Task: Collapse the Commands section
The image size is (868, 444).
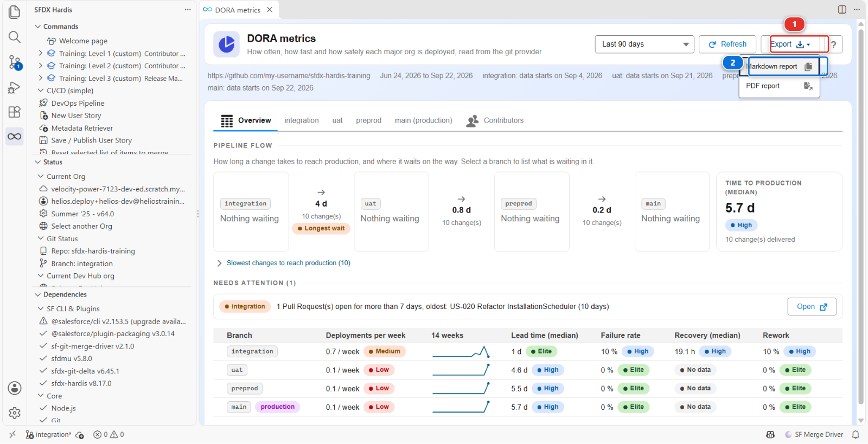Action: (38, 27)
